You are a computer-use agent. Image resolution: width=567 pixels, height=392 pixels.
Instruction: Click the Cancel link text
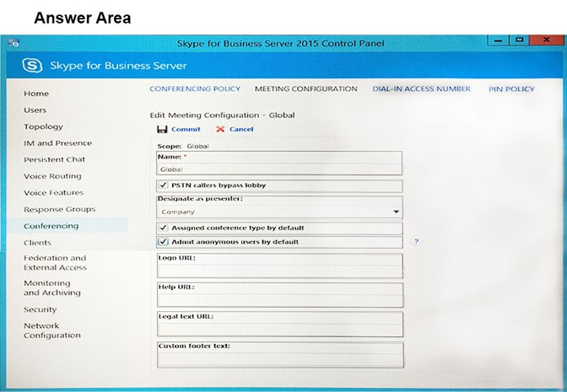241,129
